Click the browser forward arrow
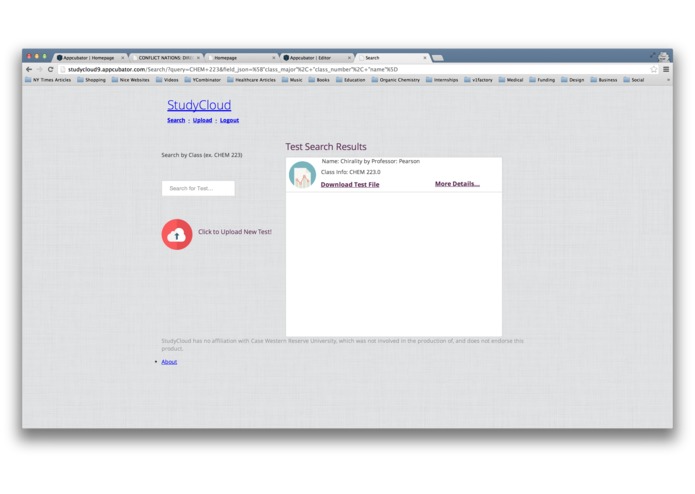 click(x=39, y=70)
